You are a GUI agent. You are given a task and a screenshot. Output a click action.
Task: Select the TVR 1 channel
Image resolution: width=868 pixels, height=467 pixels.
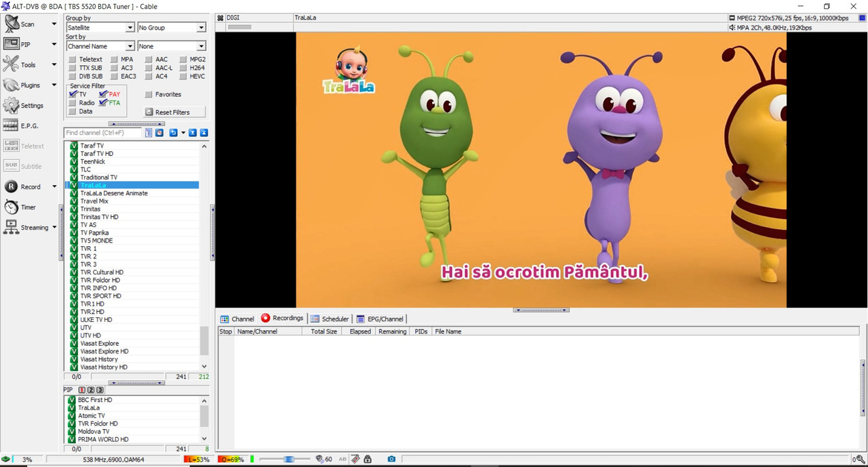(x=88, y=249)
